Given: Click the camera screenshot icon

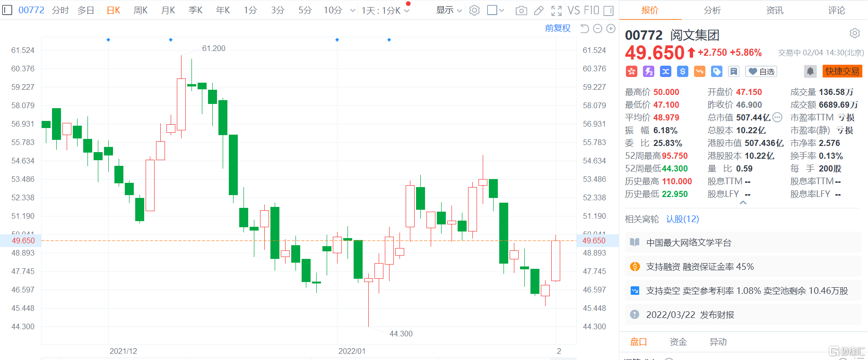Looking at the screenshot, I should (521, 10).
